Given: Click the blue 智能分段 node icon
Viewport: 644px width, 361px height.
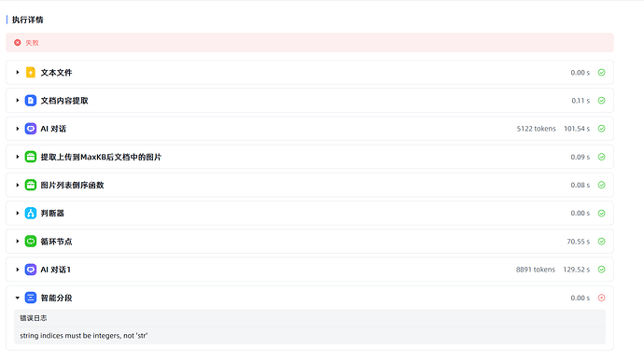Looking at the screenshot, I should (x=31, y=298).
